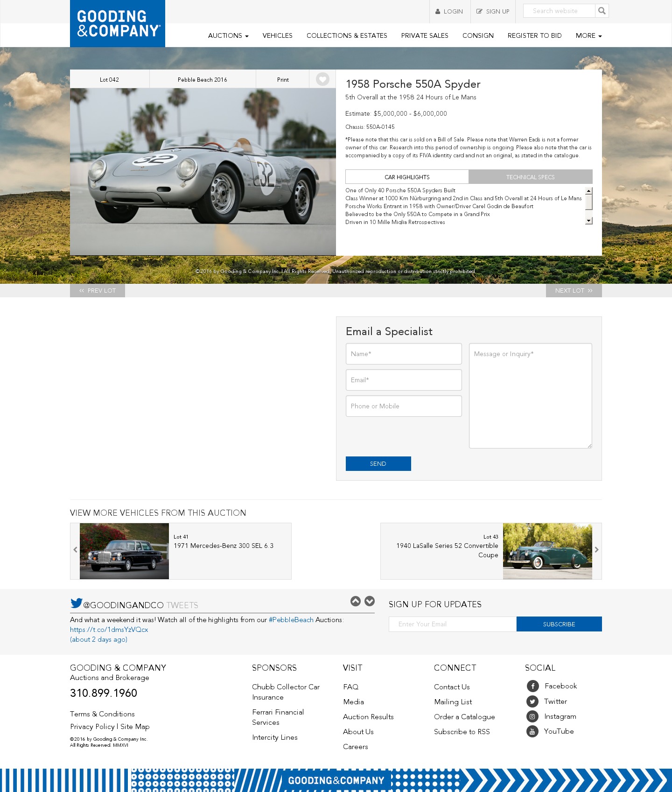Viewport: 672px width, 792px height.
Task: Open Auction Results in footer
Action: [x=368, y=717]
